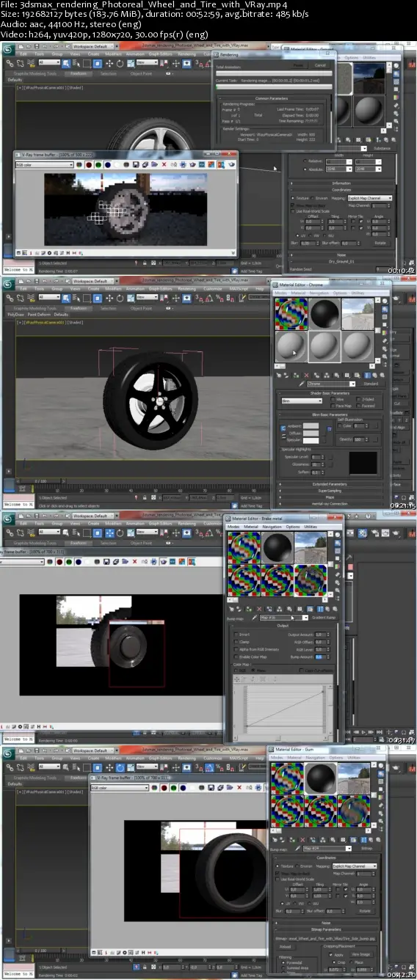Enable 2-Sided checkbox in Chrome Shader Basic Parameters
The width and height of the screenshot is (417, 980).
[358, 399]
